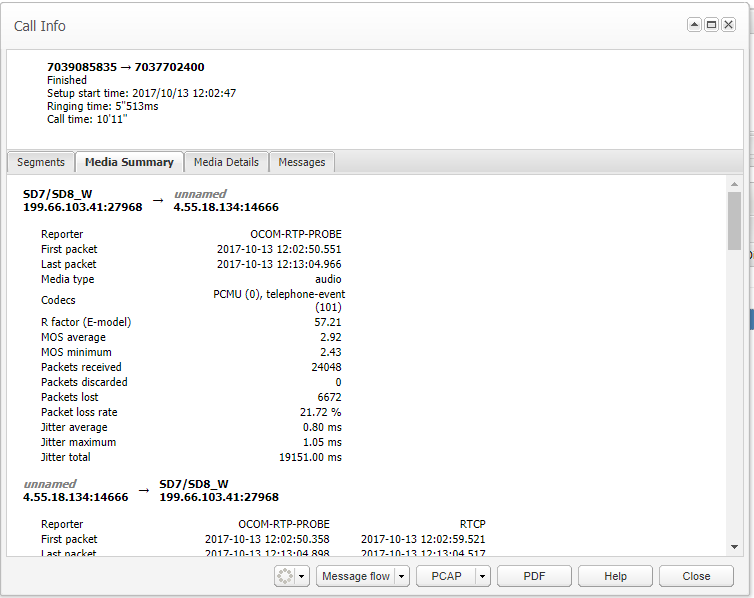Expand the Message flow dropdown arrow
This screenshot has height=598, width=754.
(x=402, y=576)
